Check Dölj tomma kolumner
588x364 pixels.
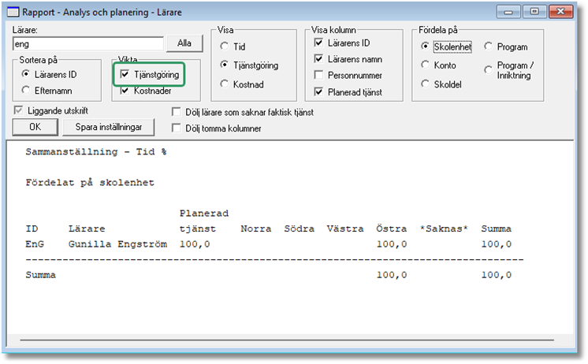click(177, 128)
